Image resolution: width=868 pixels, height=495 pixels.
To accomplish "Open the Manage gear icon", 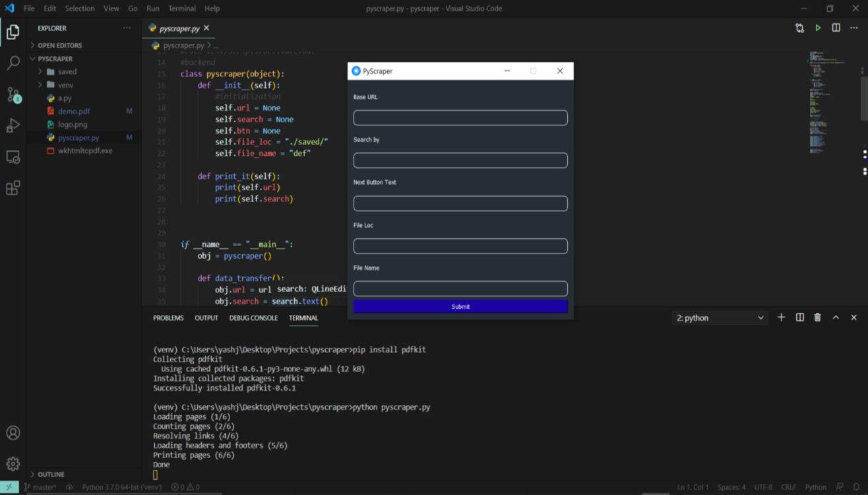I will [x=13, y=464].
